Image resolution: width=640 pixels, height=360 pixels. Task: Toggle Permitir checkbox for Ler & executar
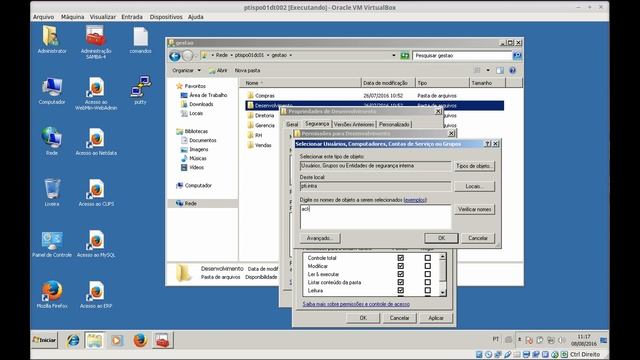[400, 274]
